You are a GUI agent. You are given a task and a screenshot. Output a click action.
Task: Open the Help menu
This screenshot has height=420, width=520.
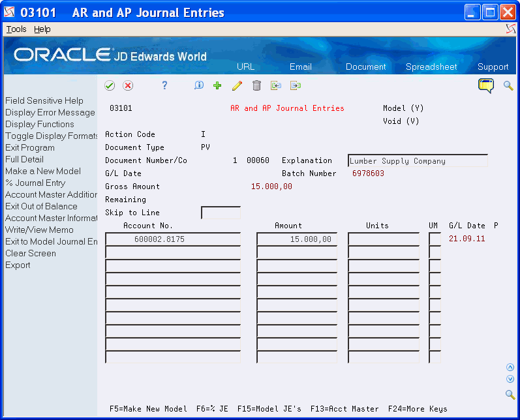click(42, 29)
